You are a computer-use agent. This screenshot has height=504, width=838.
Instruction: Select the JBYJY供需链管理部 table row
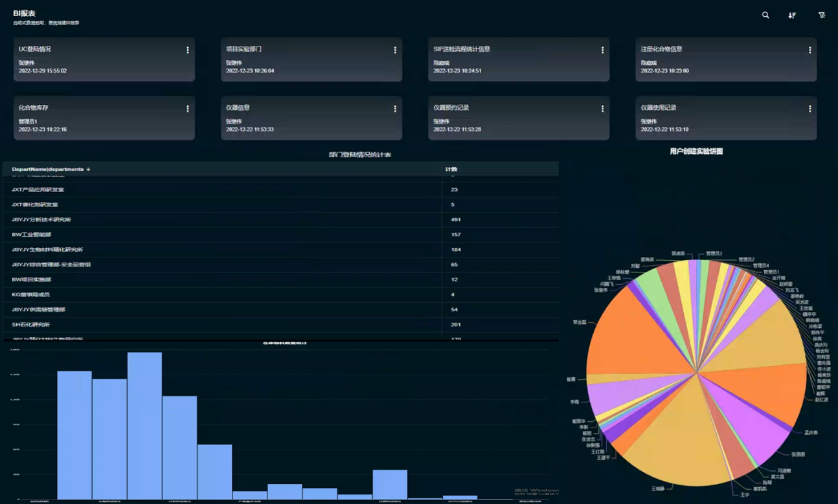[x=280, y=309]
